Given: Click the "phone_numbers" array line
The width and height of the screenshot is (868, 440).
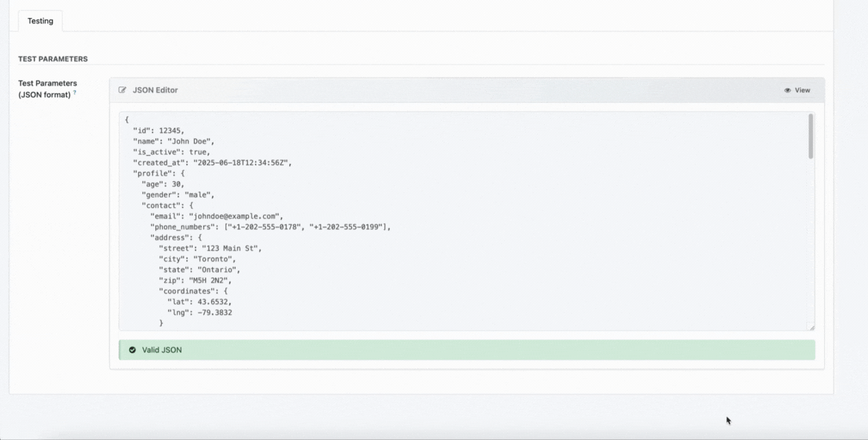Looking at the screenshot, I should [x=270, y=227].
